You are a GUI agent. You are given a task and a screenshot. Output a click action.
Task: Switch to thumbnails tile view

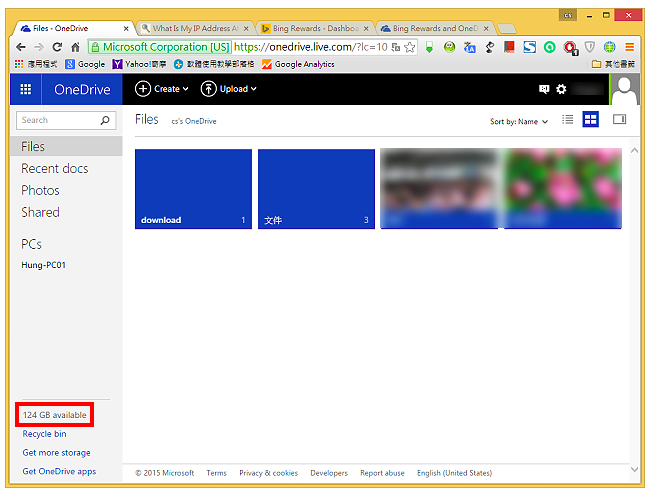(591, 120)
